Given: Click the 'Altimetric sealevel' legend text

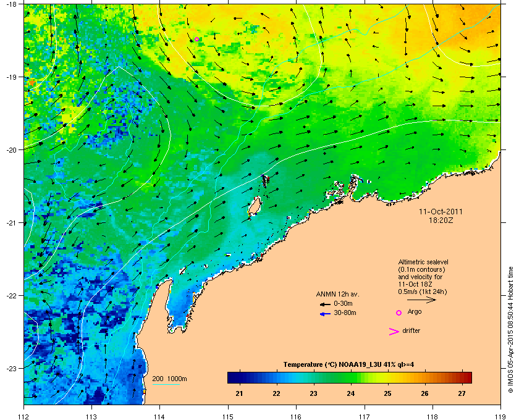Looking at the screenshot, I should click(x=423, y=262).
